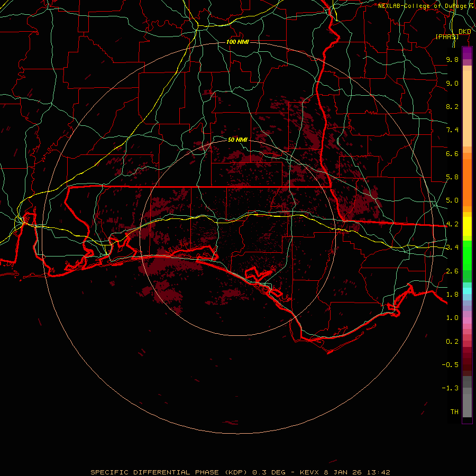Click the cyan segment of the color bar
Image resolution: width=476 pixels, height=476 pixels.
click(x=467, y=291)
